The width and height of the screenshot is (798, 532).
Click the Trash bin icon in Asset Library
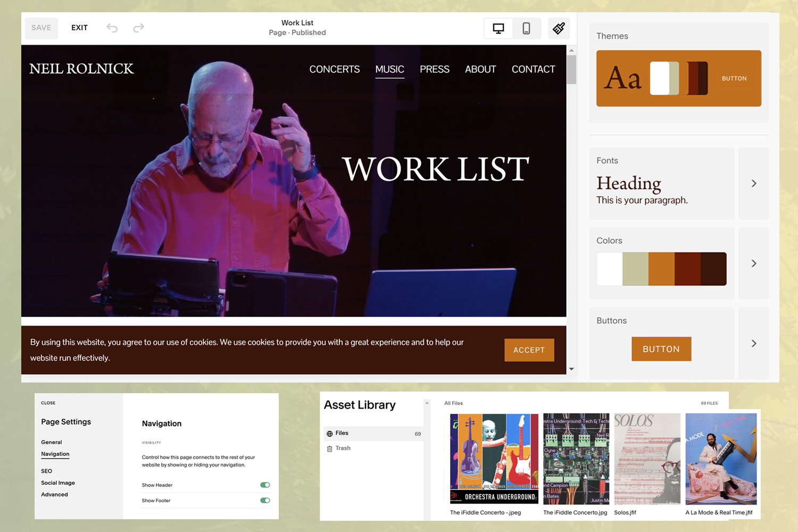[x=330, y=448]
